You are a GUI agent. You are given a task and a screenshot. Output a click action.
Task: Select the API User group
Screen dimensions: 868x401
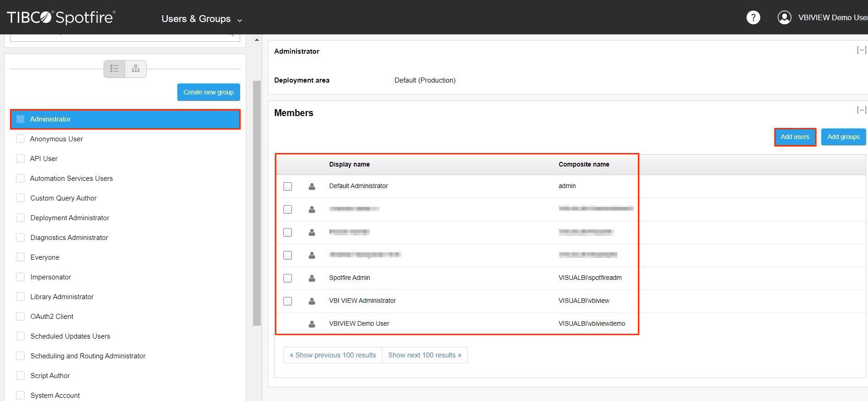[44, 159]
